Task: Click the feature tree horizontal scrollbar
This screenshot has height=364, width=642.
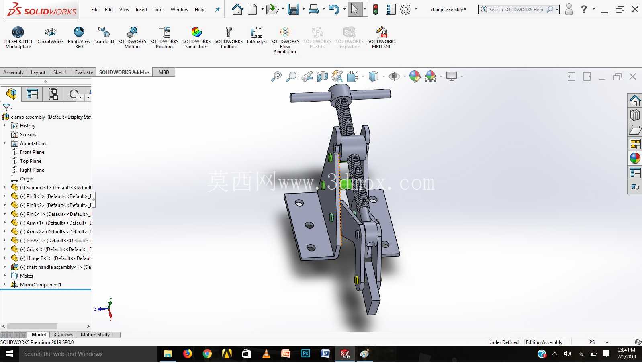Action: point(32,327)
